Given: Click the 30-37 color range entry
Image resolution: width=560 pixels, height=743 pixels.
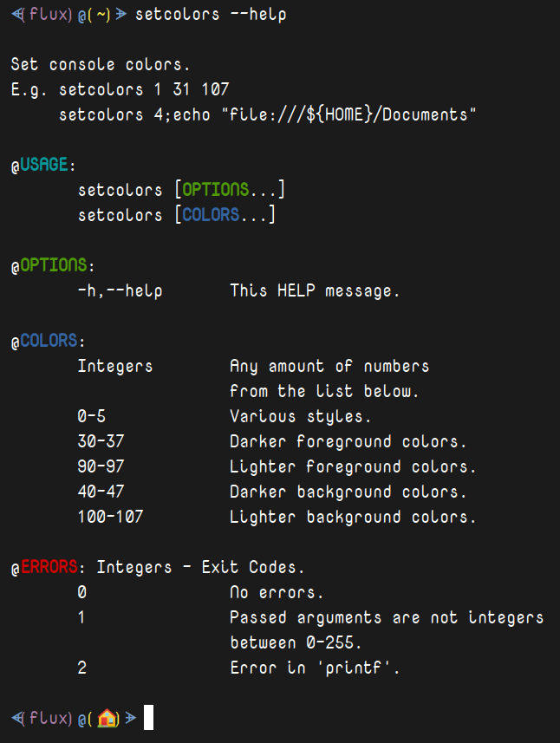Looking at the screenshot, I should coord(101,441).
